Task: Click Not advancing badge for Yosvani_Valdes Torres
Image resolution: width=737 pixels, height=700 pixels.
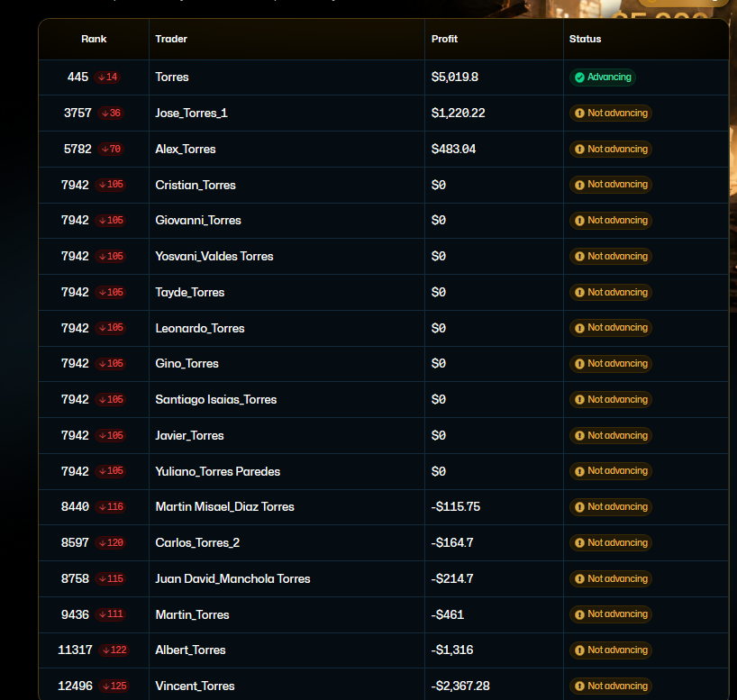Action: pos(611,256)
